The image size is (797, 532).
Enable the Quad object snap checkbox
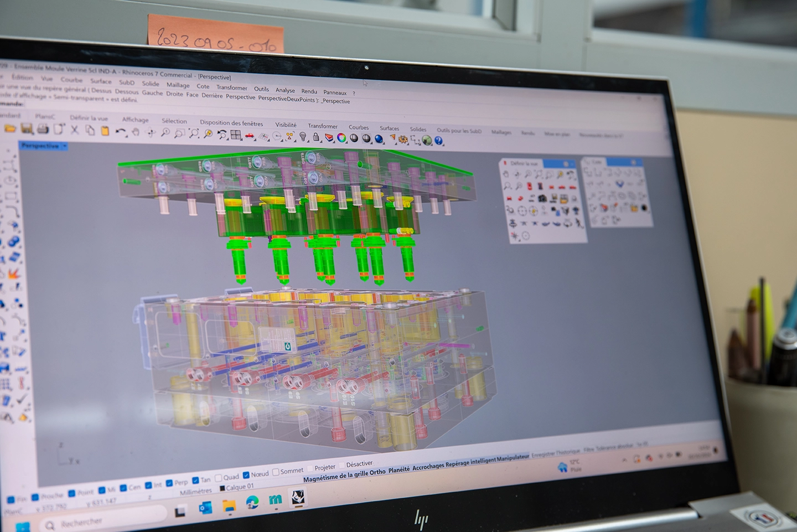click(x=219, y=478)
